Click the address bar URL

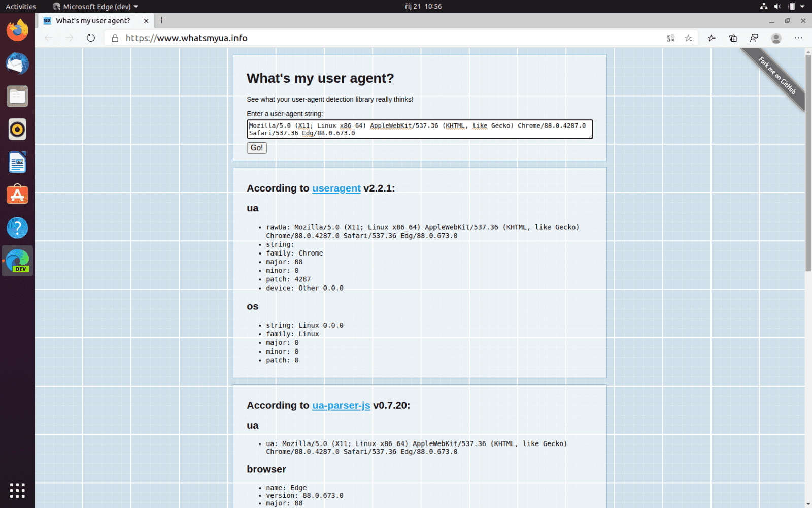point(186,38)
